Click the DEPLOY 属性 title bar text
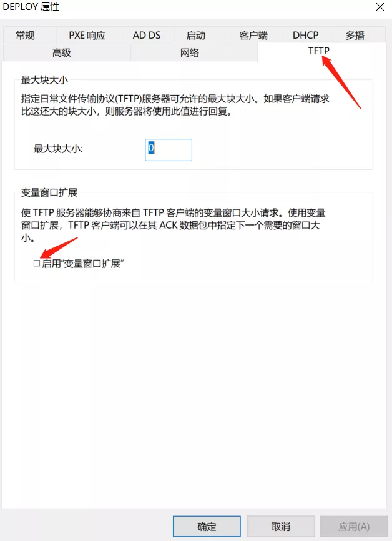Viewport: 392px width, 541px height. 31,7
